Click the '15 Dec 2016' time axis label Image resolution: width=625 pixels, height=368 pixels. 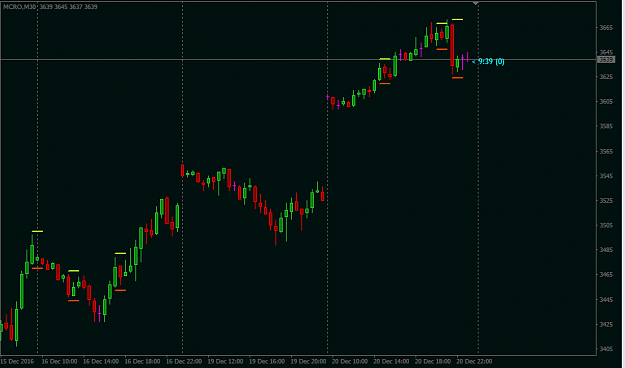click(x=18, y=362)
